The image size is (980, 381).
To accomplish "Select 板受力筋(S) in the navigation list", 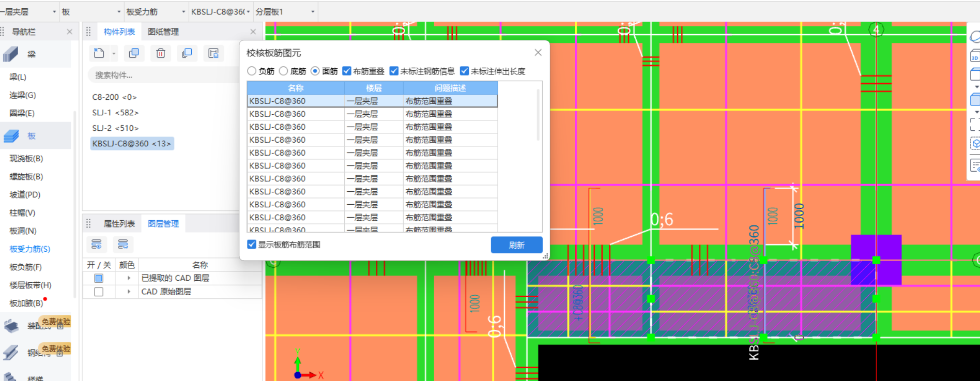I will (x=30, y=249).
